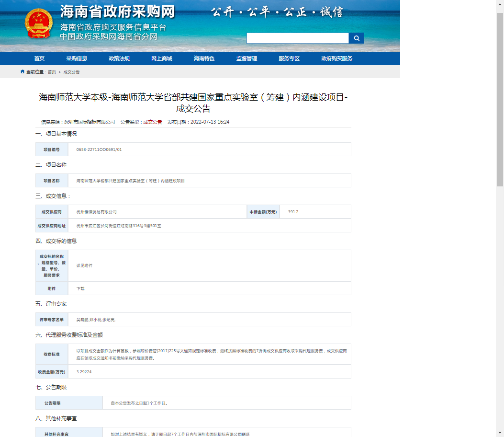Screen dimensions: 504x437
Task: Open the 政府购买服务 navigation menu
Action: [x=336, y=58]
